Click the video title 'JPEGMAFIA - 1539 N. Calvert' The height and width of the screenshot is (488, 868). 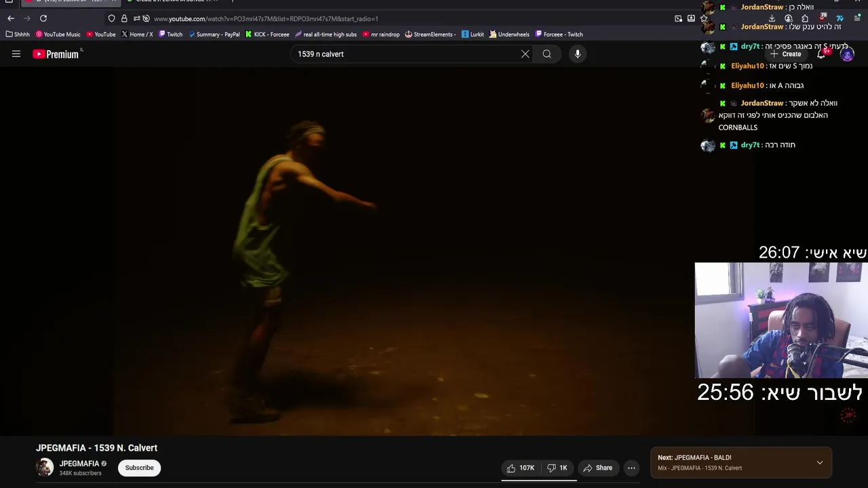(96, 448)
